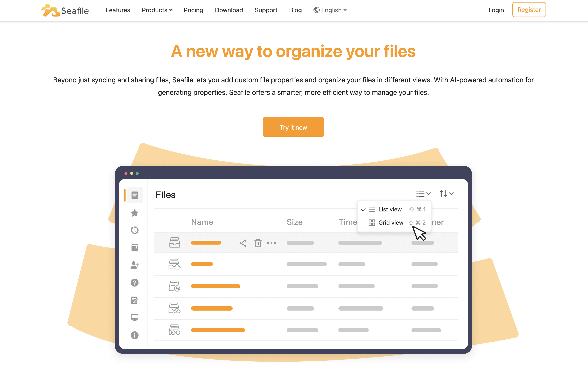
Task: Click the library icon with a cloud badge
Action: click(175, 264)
